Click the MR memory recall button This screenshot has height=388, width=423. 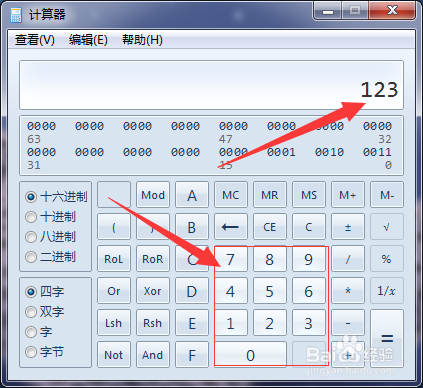270,195
